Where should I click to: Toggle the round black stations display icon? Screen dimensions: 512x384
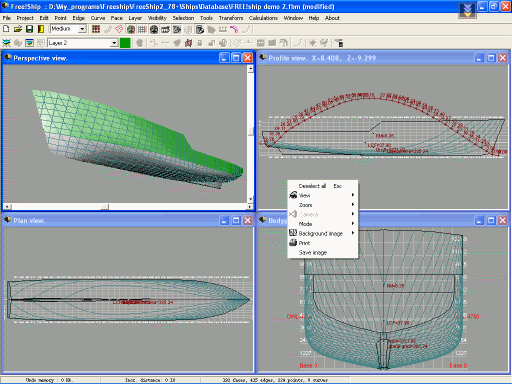(154, 29)
